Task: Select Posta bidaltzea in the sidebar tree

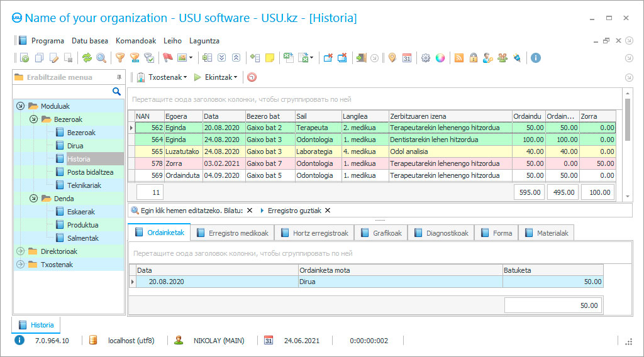Action: point(90,172)
